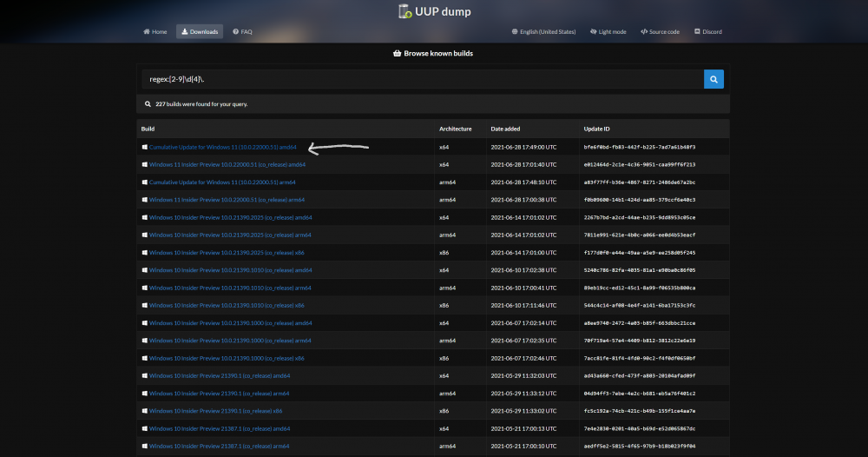
Task: Click date 2021-06-10 17:02:38 UTC
Action: coord(523,270)
